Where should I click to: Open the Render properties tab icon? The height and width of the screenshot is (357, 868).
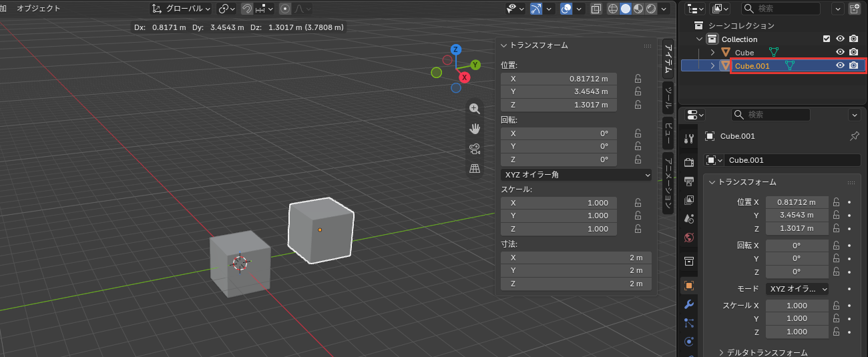688,162
